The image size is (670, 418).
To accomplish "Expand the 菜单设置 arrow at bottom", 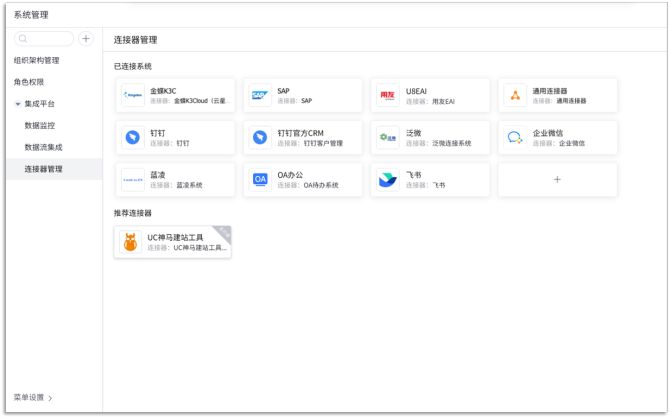I will [50, 398].
